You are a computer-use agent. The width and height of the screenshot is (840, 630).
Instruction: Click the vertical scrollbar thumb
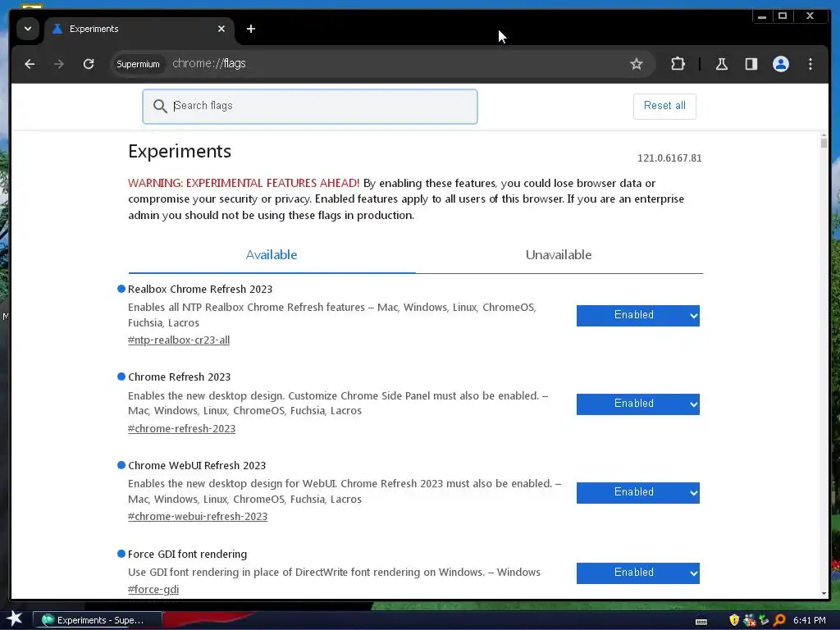pyautogui.click(x=824, y=143)
